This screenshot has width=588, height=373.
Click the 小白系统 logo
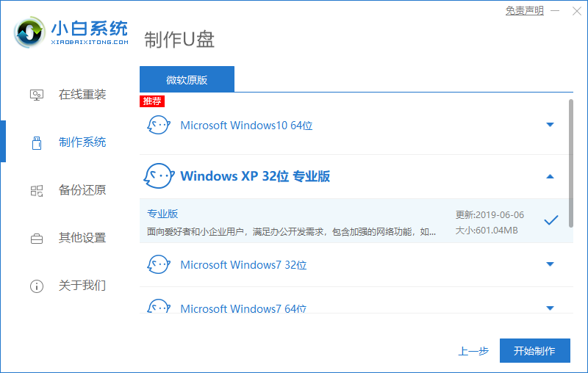(x=71, y=32)
